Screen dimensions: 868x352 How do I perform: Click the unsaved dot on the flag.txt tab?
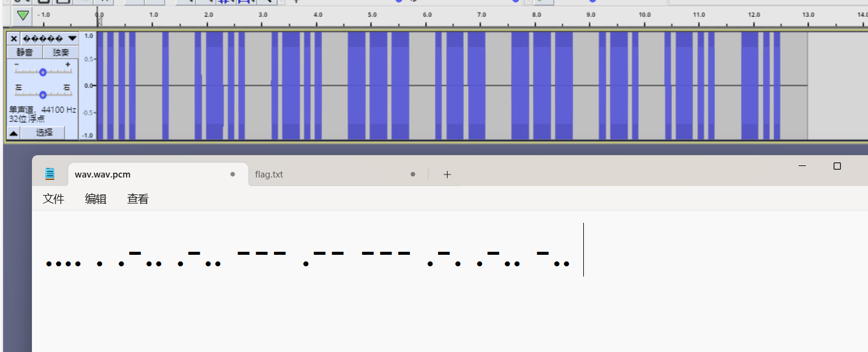click(x=413, y=174)
